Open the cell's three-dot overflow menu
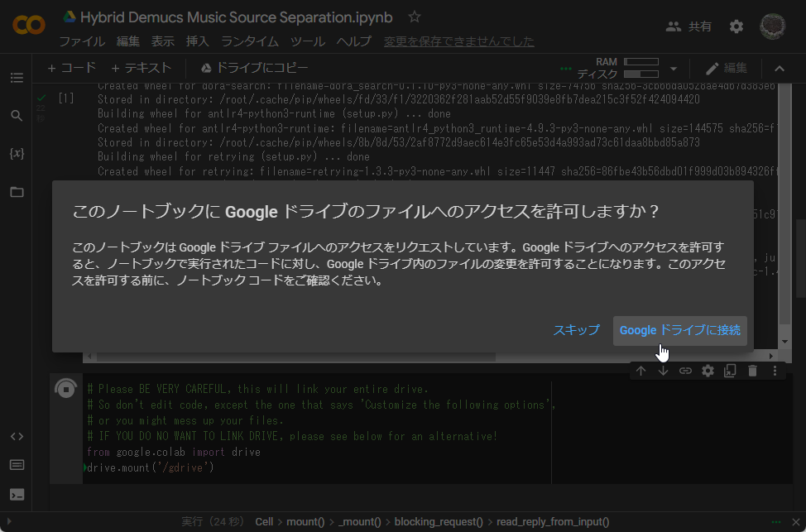Image resolution: width=806 pixels, height=532 pixels. (x=775, y=371)
